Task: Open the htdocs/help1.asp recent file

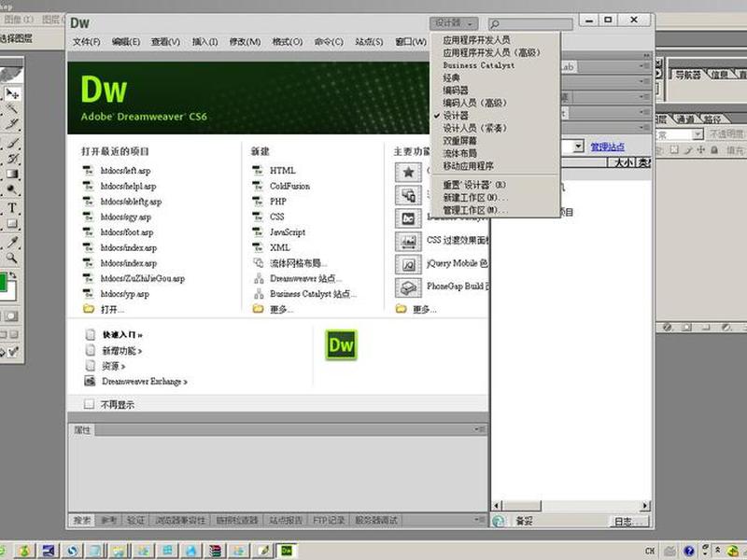Action: [128, 186]
